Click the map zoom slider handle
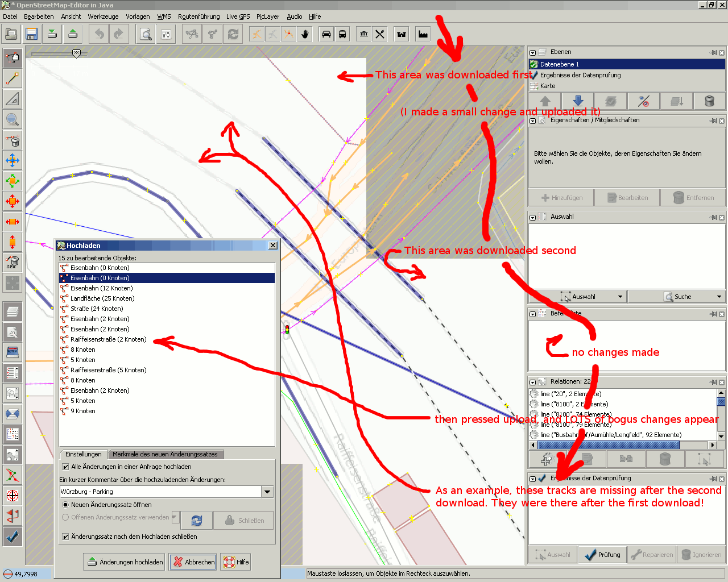 tap(76, 53)
